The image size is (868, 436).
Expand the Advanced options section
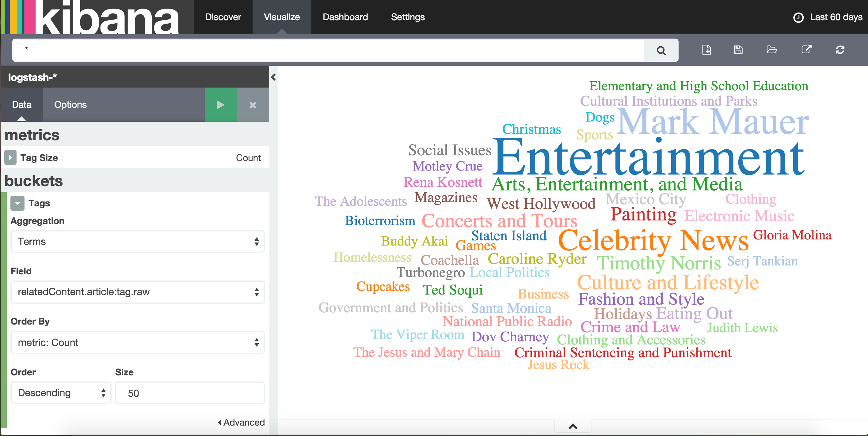(241, 422)
